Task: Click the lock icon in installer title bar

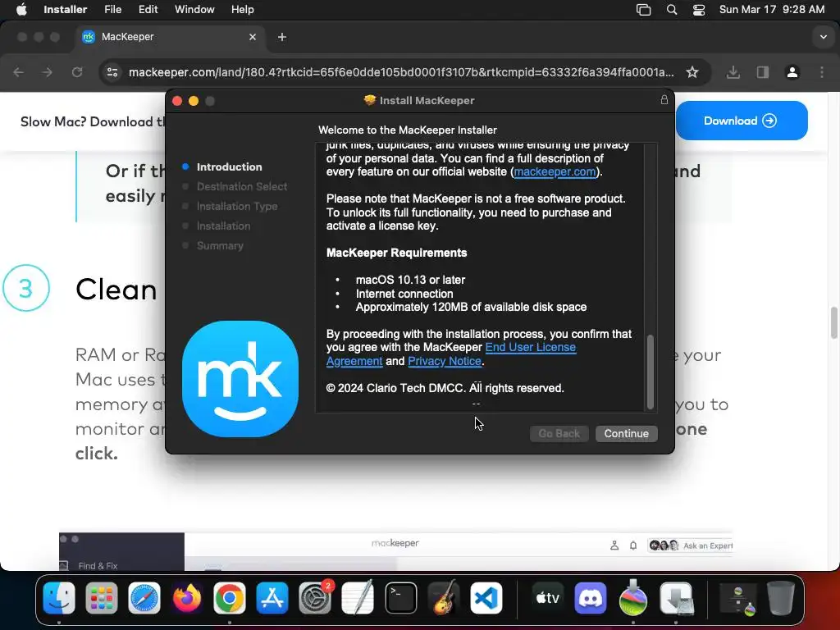Action: (664, 100)
